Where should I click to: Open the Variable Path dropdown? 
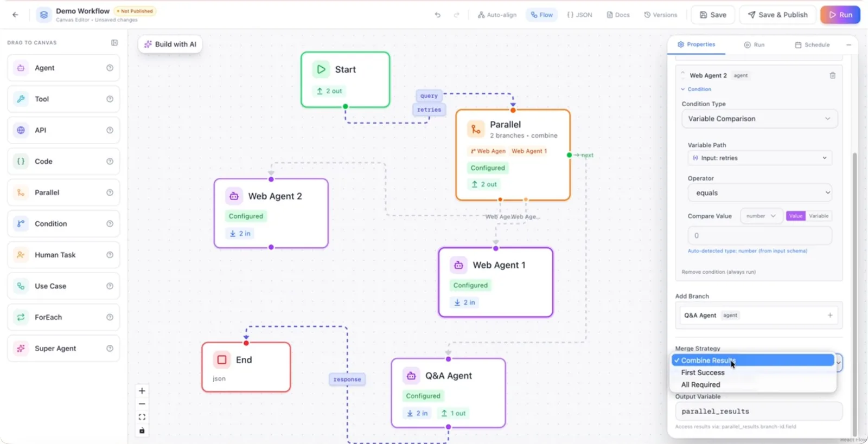[759, 158]
